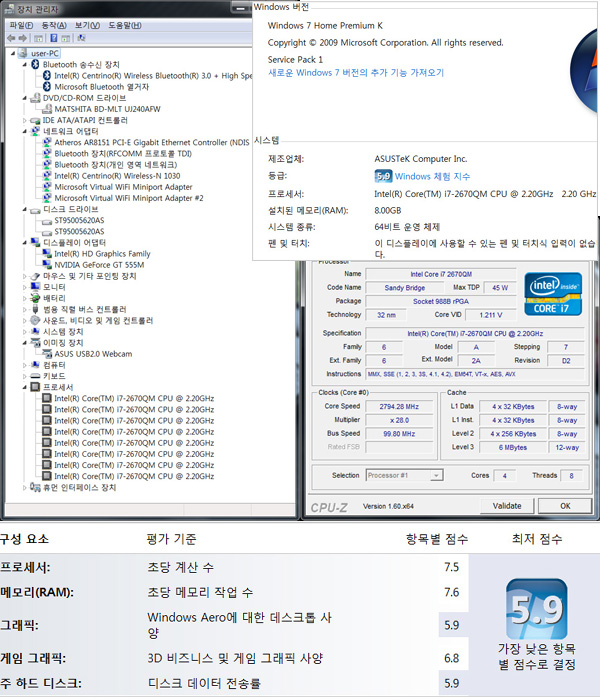Click the 컴퓨터 category icon
This screenshot has height=700, width=600.
pyautogui.click(x=35, y=365)
